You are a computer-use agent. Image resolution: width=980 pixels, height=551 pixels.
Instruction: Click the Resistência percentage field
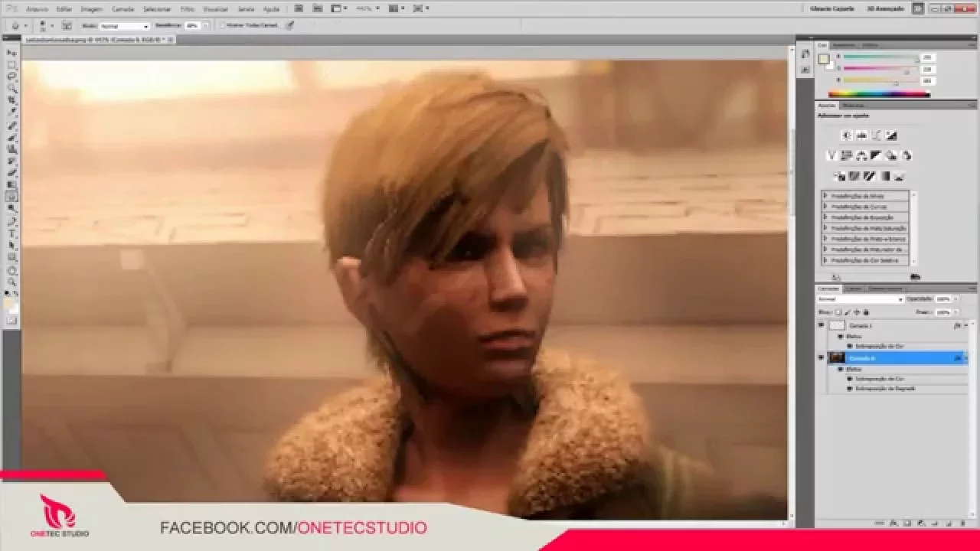tap(192, 26)
